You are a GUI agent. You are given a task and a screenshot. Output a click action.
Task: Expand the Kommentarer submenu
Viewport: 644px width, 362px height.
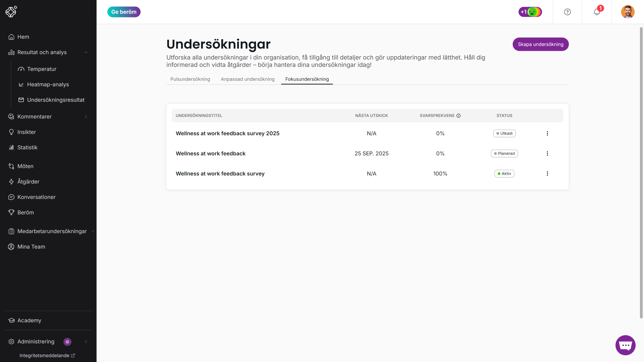pyautogui.click(x=86, y=117)
